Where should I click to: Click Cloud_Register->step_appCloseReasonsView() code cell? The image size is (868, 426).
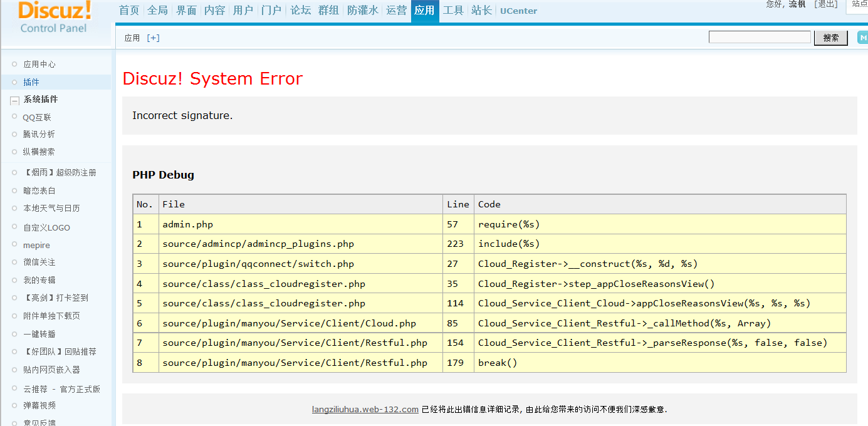coord(660,284)
